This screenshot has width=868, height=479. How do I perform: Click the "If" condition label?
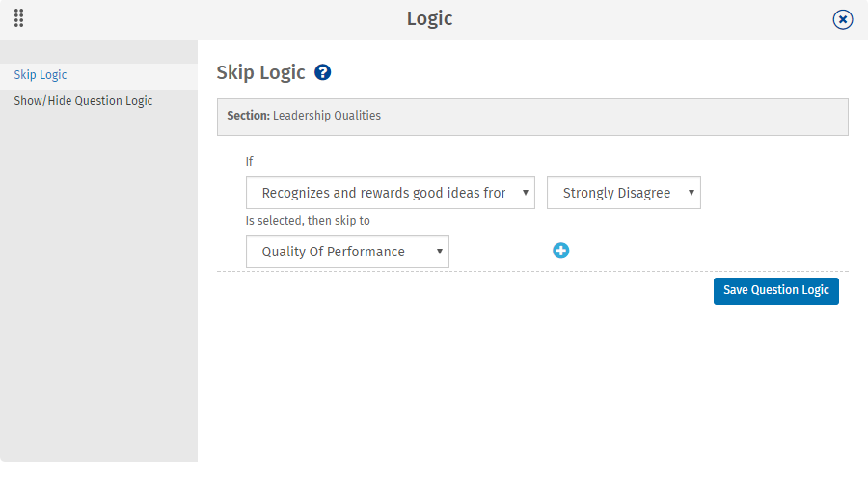250,161
